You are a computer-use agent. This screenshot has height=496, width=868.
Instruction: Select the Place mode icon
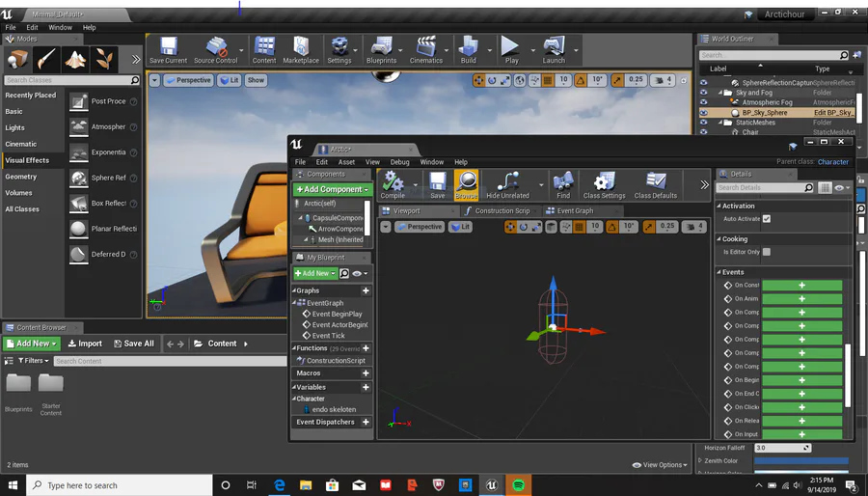click(x=17, y=59)
